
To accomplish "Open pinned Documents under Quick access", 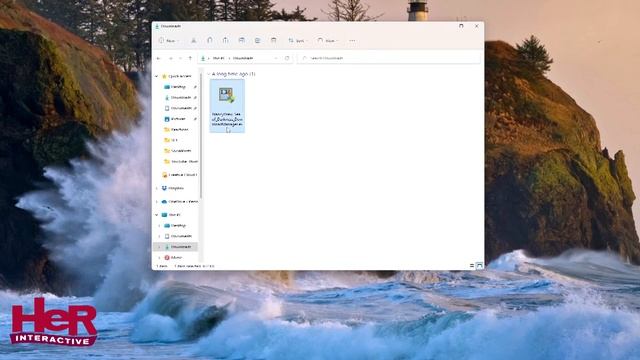I will (180, 108).
